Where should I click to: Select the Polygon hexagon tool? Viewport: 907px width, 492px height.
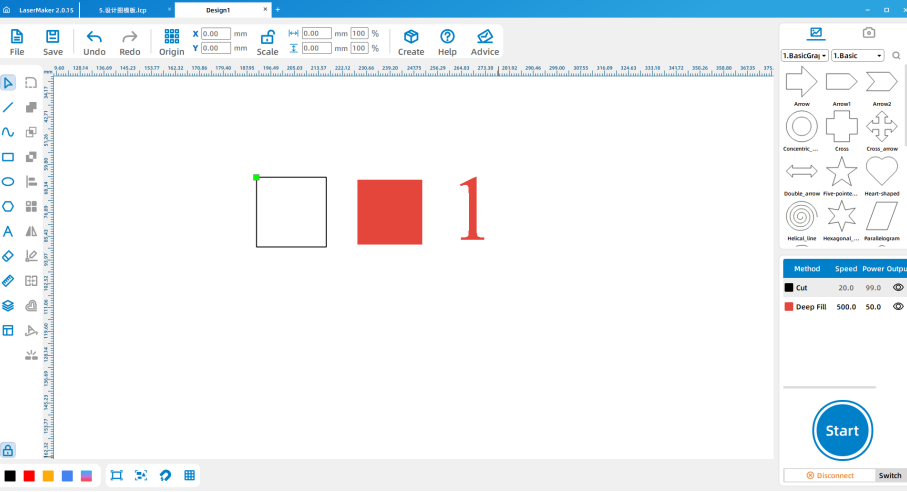8,206
